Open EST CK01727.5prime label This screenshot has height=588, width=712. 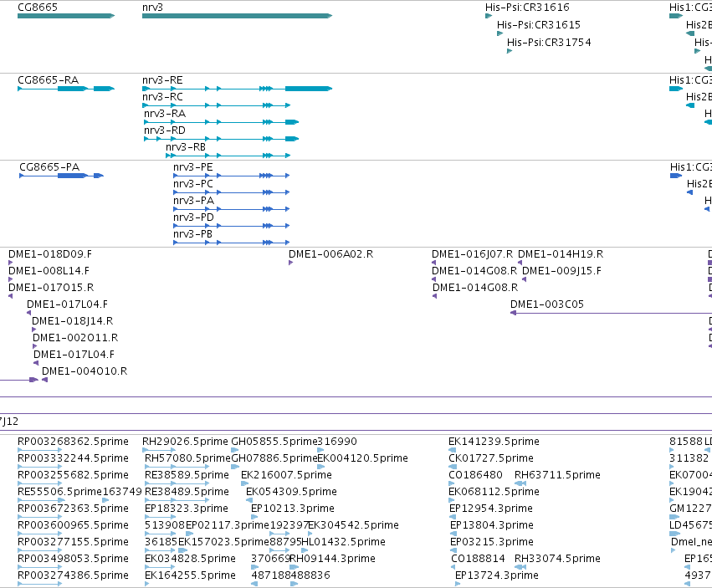click(491, 458)
